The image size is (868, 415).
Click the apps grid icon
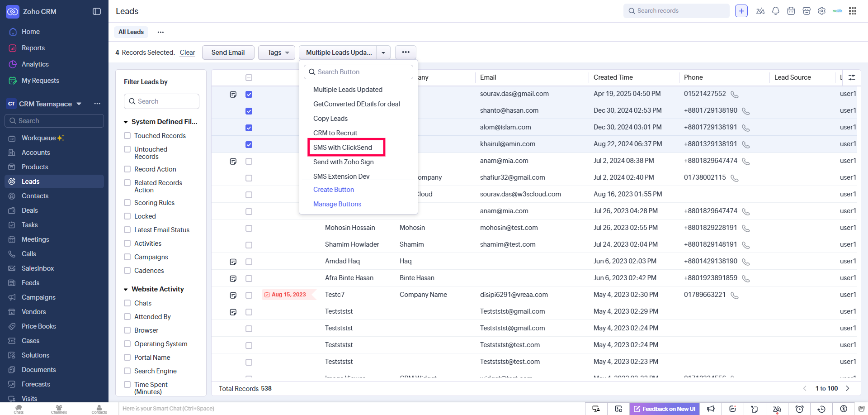click(852, 11)
